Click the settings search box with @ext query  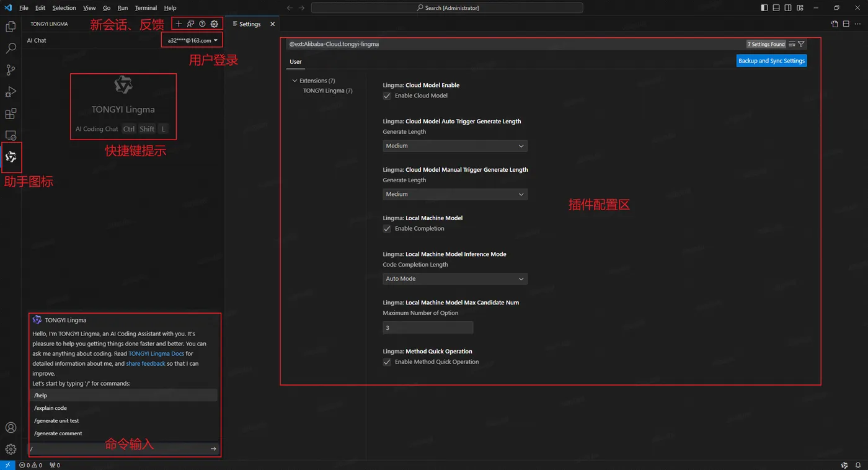pyautogui.click(x=516, y=44)
